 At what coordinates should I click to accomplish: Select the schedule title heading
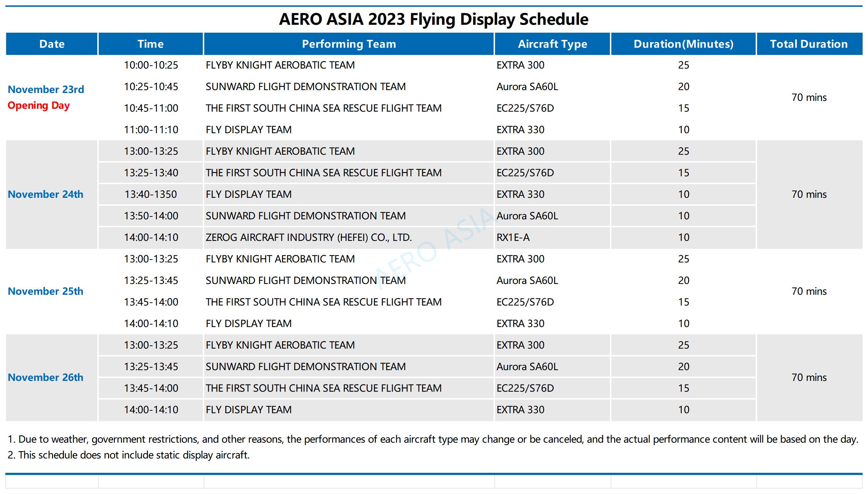(x=434, y=19)
